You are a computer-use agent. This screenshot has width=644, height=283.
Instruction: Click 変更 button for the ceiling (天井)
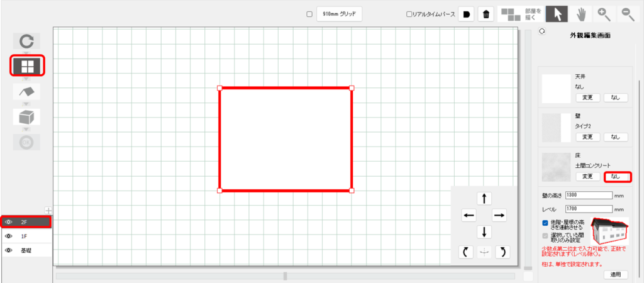tap(587, 97)
